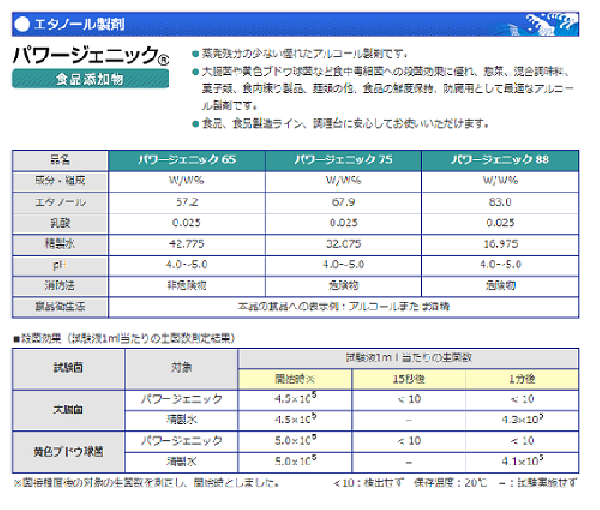Select "精製水" label in composition table
600x510 pixels.
(x=59, y=244)
